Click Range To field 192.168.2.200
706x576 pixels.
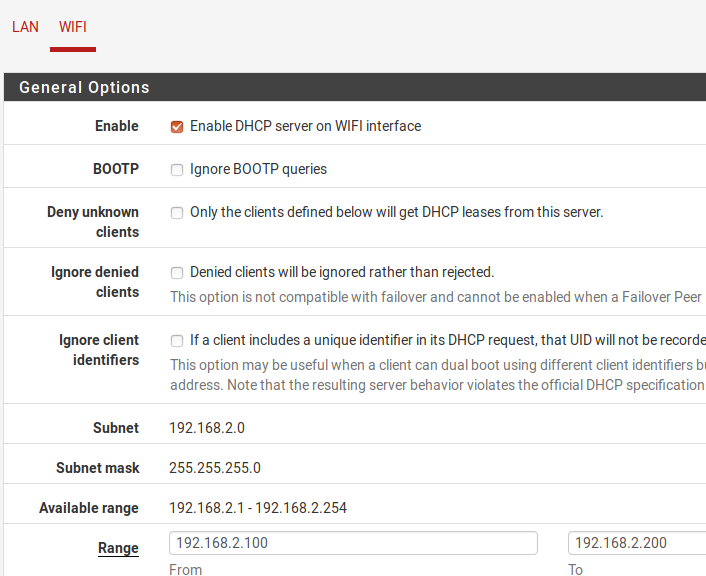pos(637,543)
